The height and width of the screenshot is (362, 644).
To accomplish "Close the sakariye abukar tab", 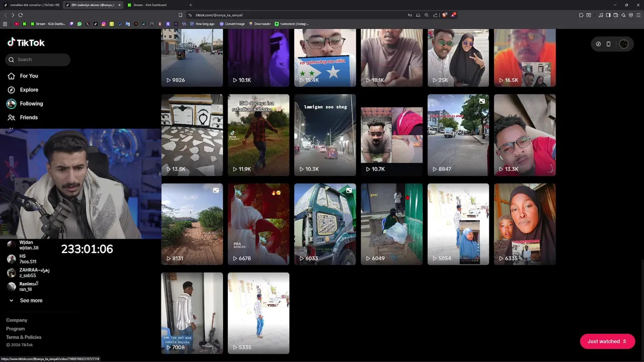I will pos(119,5).
